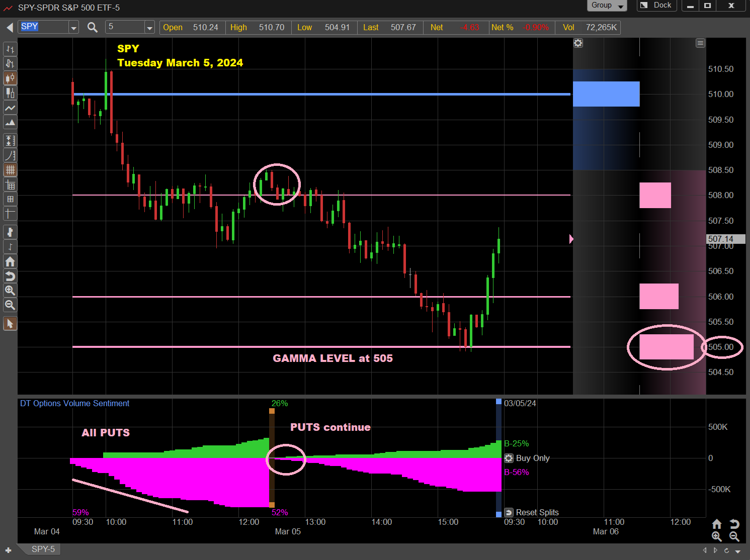750x560 pixels.
Task: Click the chart app icon in title bar
Action: pyautogui.click(x=8, y=8)
